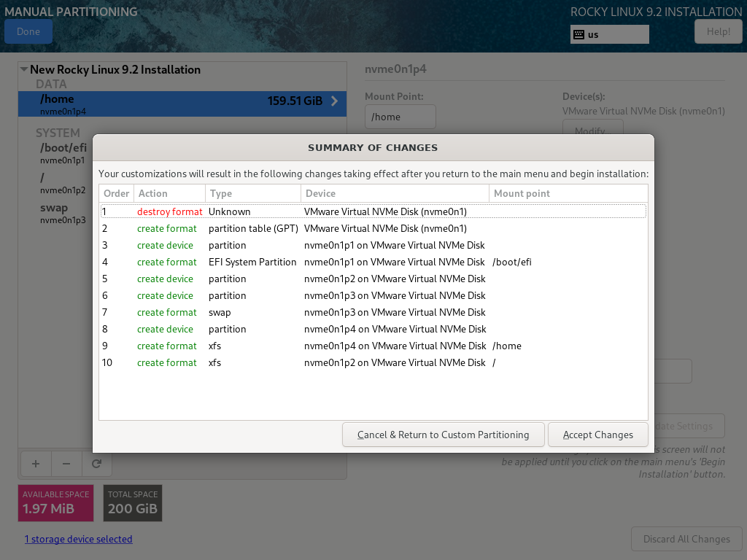747x560 pixels.
Task: Select the swap nvme0n1p3 partition entry
Action: tap(63, 213)
